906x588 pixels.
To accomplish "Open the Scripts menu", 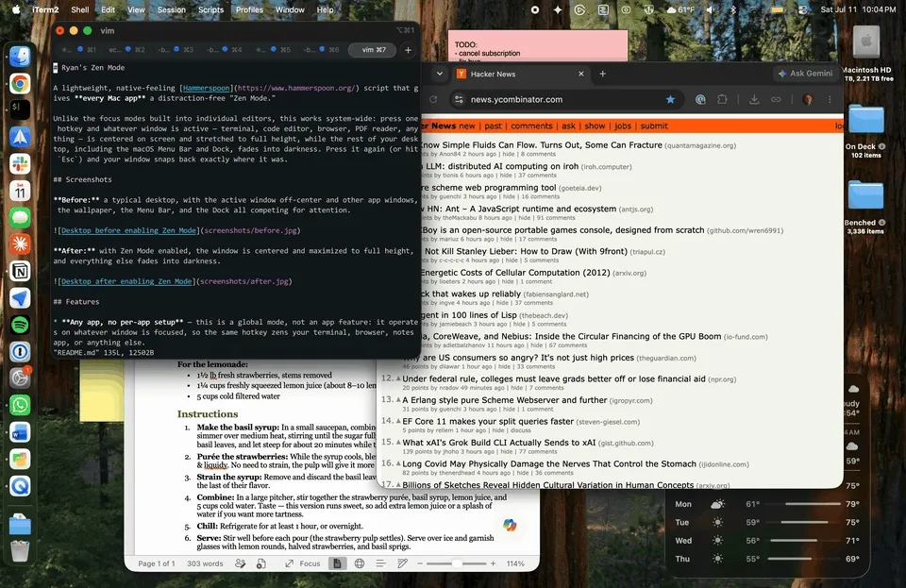I will [210, 9].
